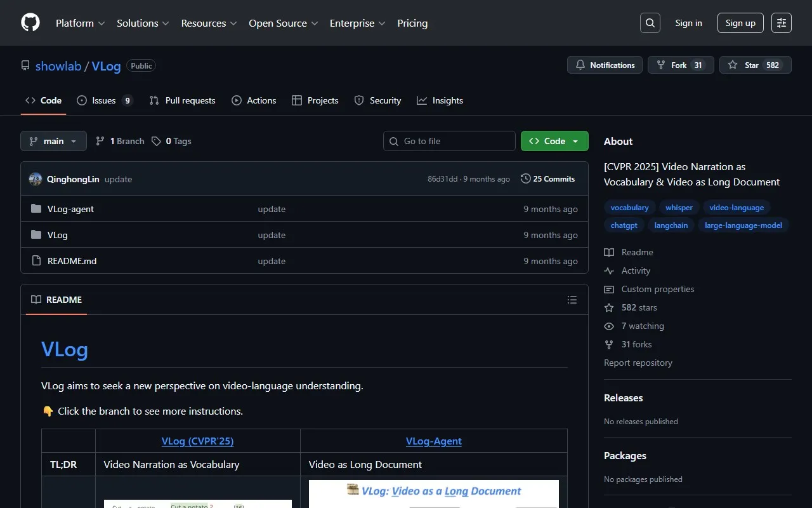The height and width of the screenshot is (508, 812).
Task: Click the GitHub logo icon
Action: 30,23
